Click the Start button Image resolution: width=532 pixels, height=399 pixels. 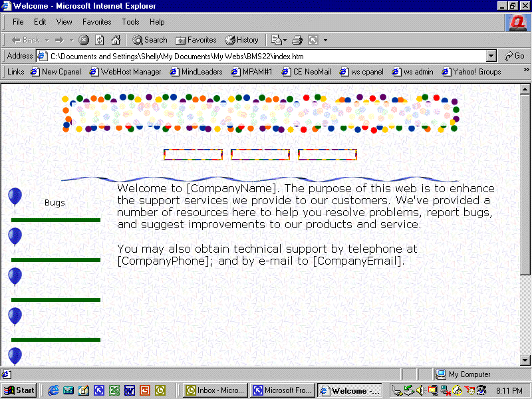tap(19, 390)
